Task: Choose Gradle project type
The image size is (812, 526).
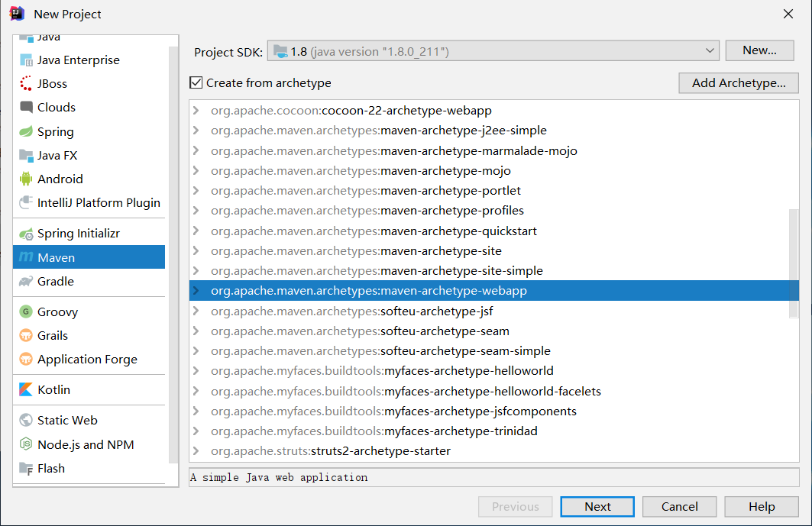Action: pyautogui.click(x=89, y=281)
